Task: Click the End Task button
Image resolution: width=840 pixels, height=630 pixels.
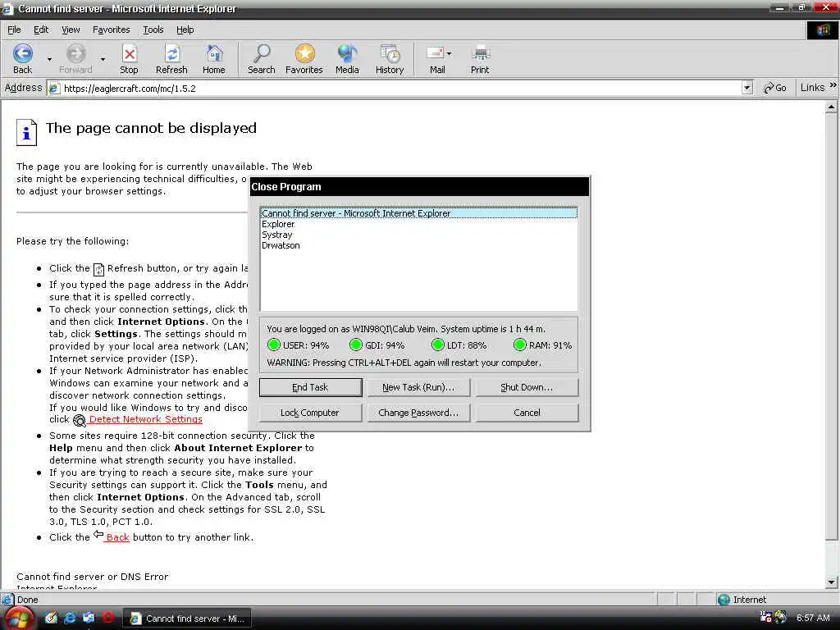Action: (311, 387)
